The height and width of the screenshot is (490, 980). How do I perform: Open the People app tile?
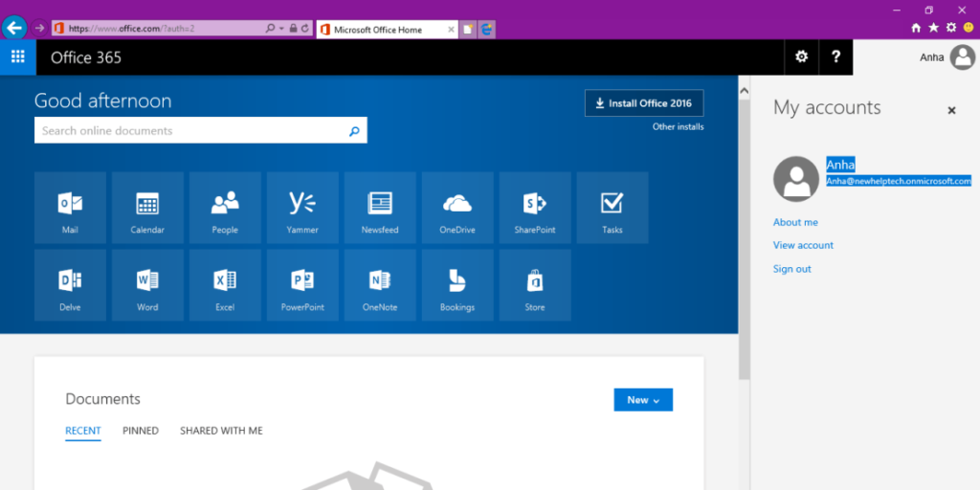coord(225,208)
